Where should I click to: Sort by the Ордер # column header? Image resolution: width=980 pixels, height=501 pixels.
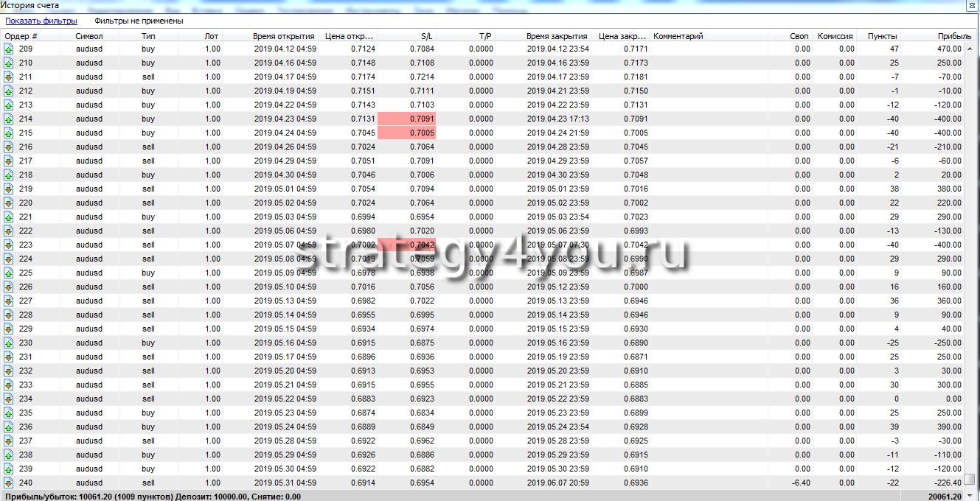tap(22, 35)
